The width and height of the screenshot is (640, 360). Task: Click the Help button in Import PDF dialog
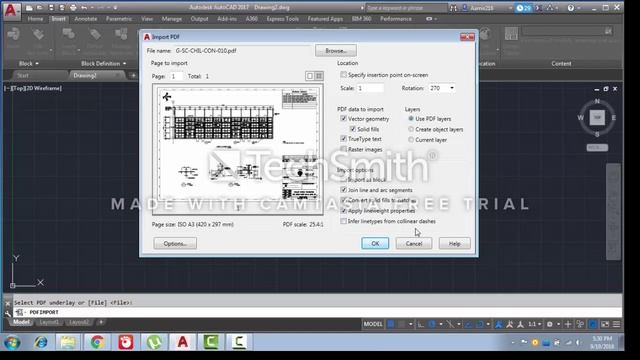[454, 244]
